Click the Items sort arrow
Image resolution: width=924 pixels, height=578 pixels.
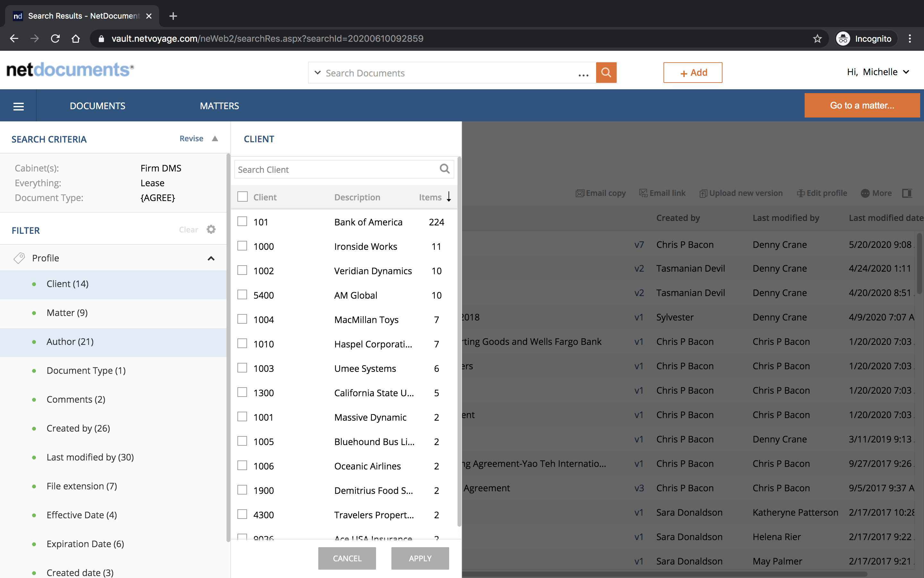point(449,197)
